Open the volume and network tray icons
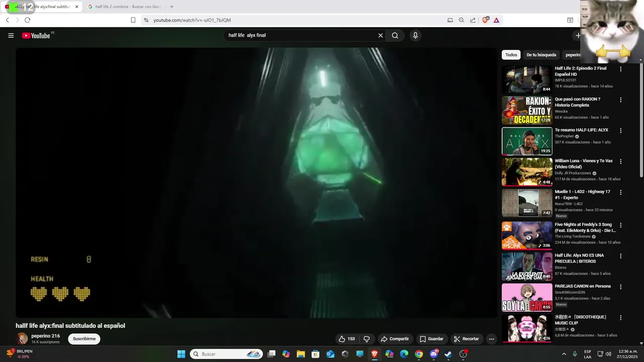Viewport: 644px width, 362px height. 604,354
